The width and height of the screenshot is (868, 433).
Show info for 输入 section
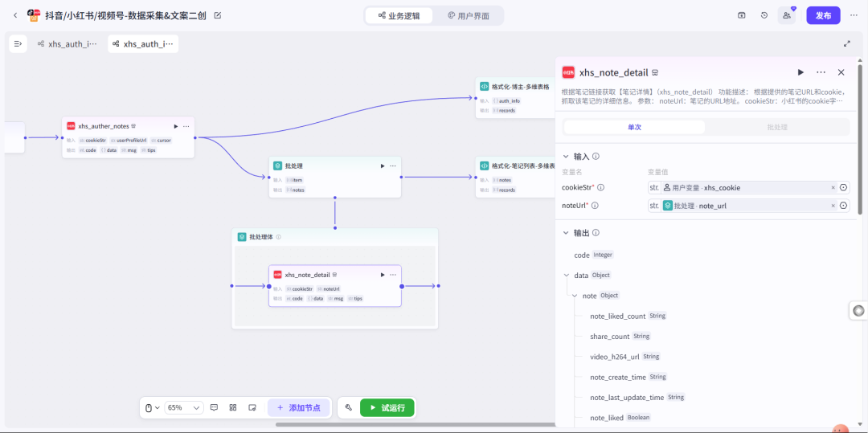596,157
